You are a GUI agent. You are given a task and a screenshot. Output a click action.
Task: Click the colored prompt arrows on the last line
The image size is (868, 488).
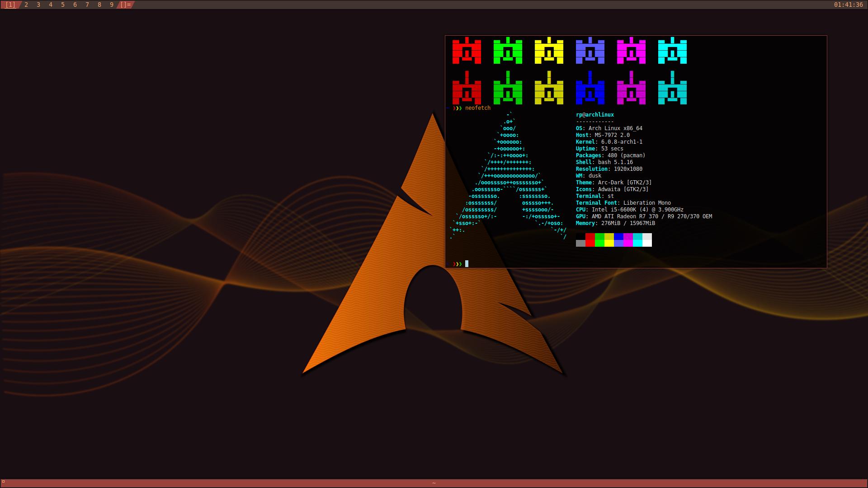click(x=457, y=264)
